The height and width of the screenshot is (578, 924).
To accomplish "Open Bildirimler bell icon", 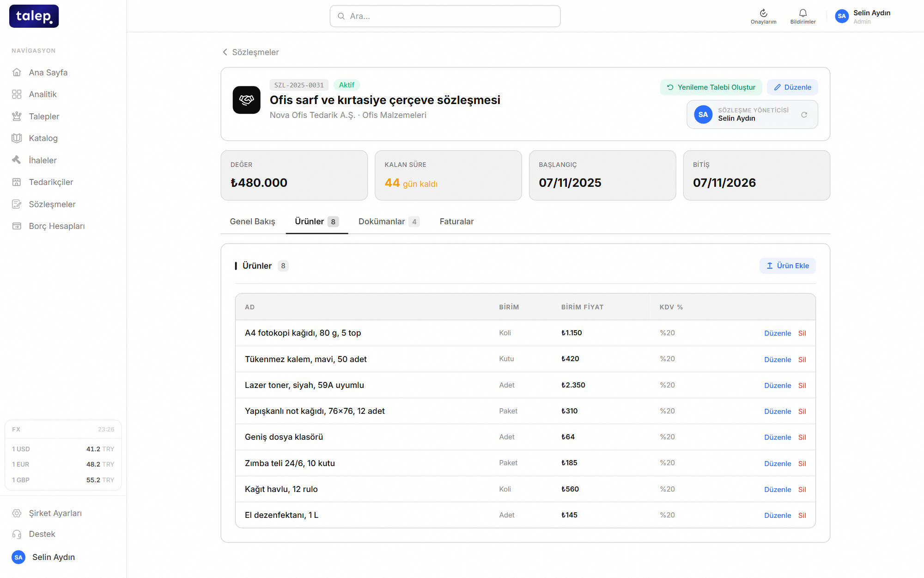I will coord(803,13).
